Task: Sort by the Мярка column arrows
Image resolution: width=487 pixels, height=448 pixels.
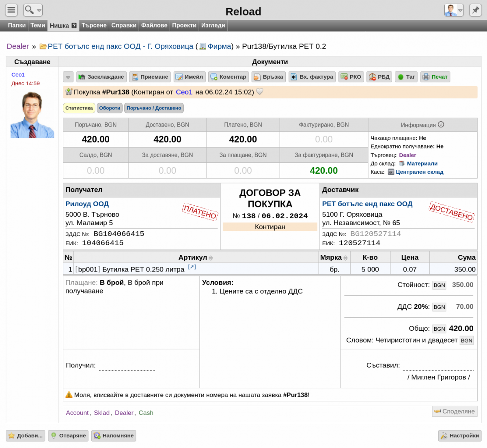Action: 345,258
